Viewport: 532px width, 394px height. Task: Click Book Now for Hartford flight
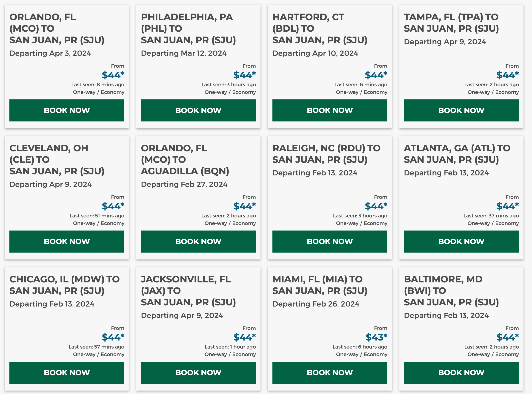tap(330, 110)
